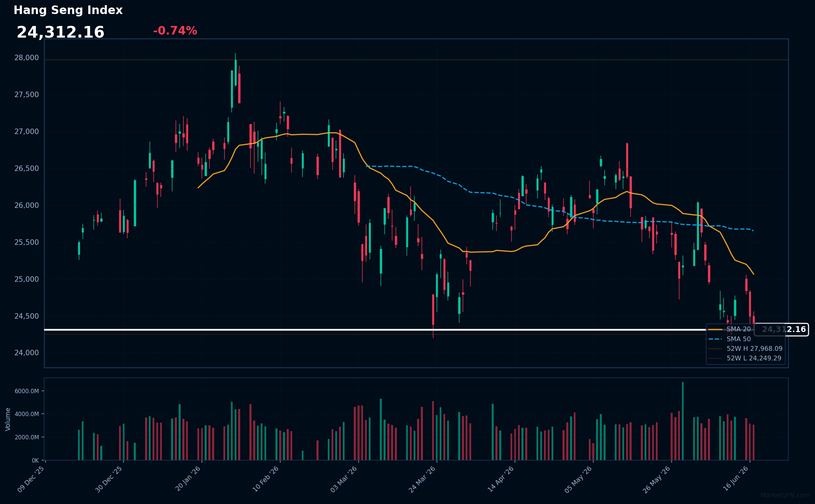Click the 10 Feb '26 date label
The height and width of the screenshot is (504, 815).
click(266, 479)
